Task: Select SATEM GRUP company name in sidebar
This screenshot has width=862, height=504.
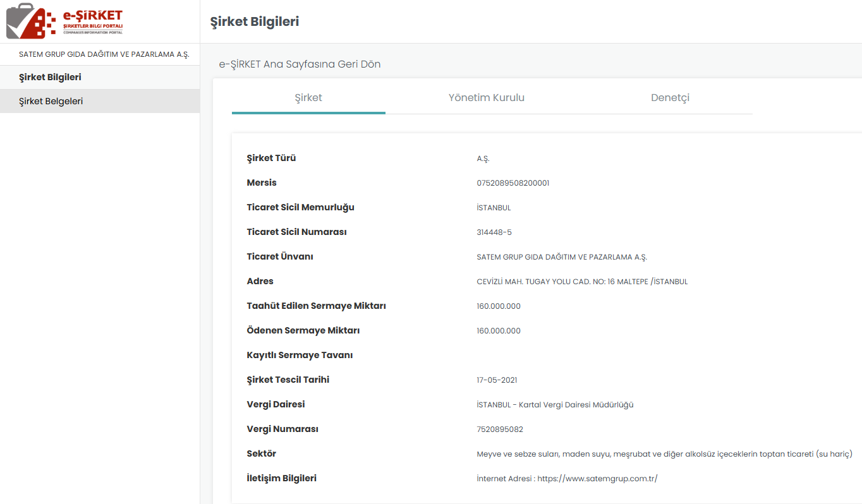Action: (104, 54)
